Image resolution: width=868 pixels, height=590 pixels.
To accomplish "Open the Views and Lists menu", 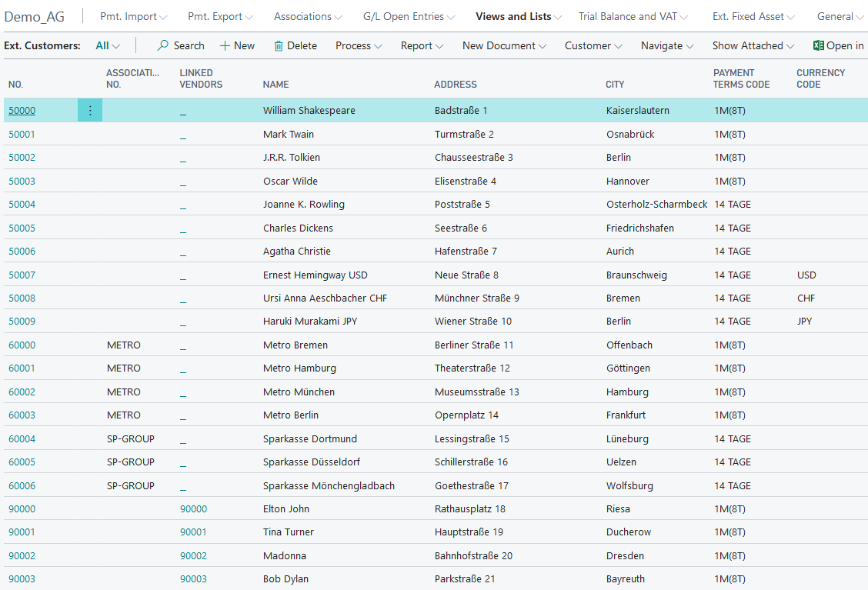I will click(x=518, y=16).
